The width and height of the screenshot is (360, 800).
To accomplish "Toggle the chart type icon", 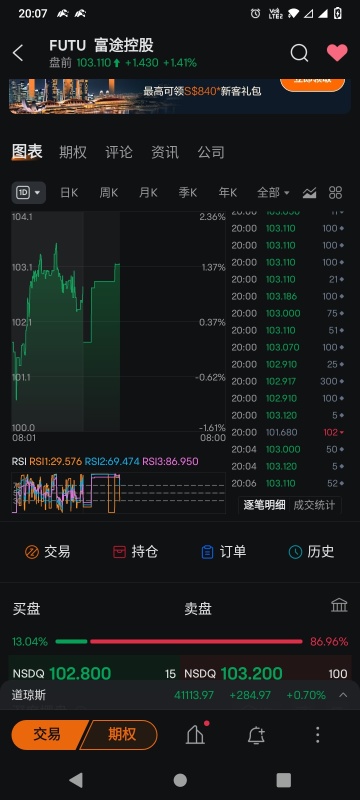I will click(309, 193).
